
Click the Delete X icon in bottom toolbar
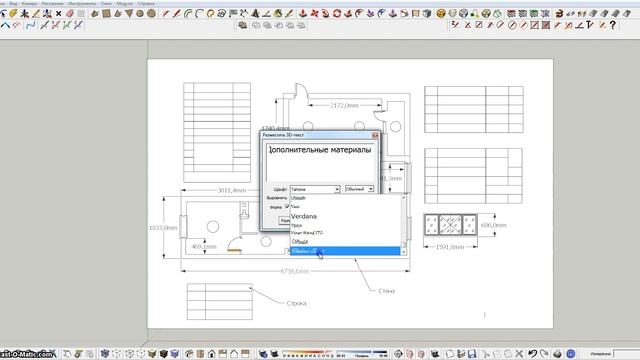[519, 353]
